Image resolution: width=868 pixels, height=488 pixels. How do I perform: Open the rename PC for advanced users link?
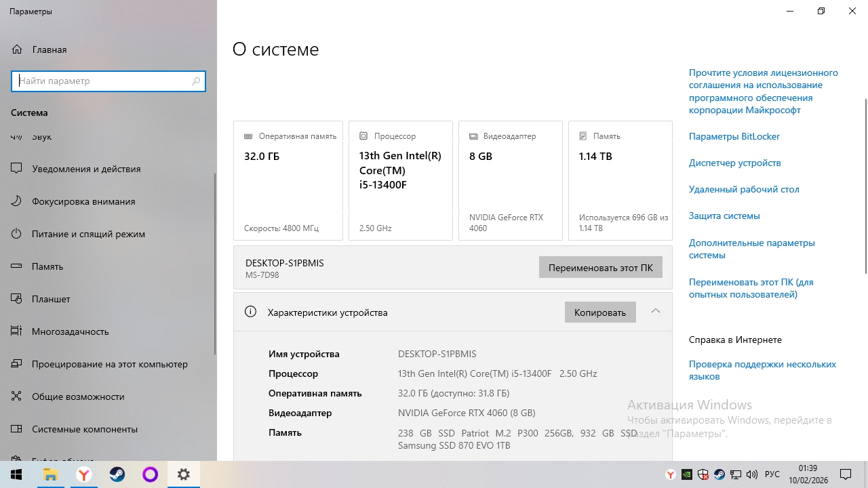click(x=751, y=288)
